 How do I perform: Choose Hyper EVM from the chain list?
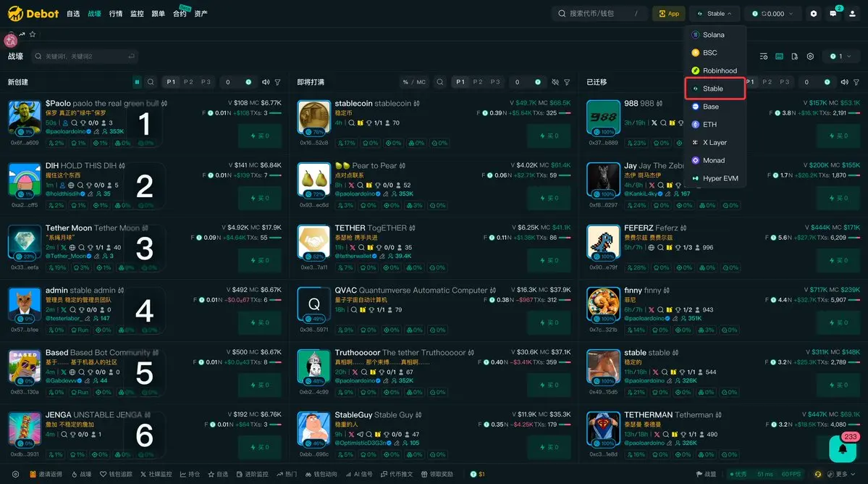pyautogui.click(x=715, y=178)
